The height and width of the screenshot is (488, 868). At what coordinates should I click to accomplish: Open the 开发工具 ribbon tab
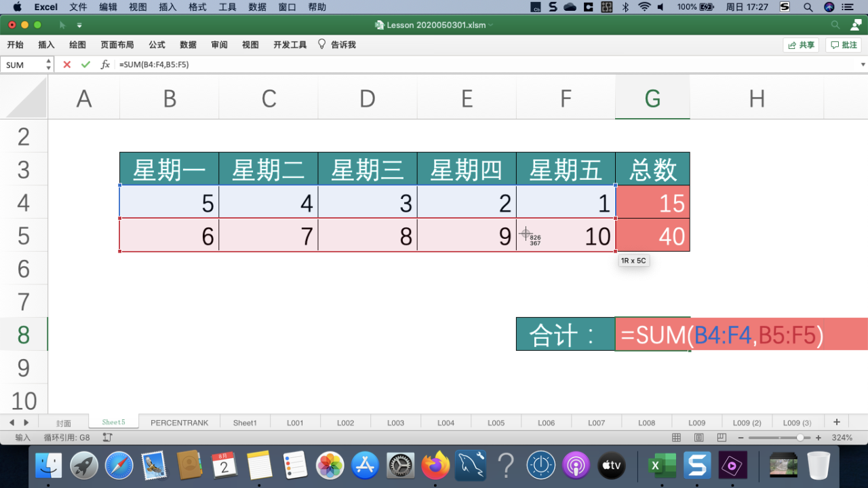[290, 45]
